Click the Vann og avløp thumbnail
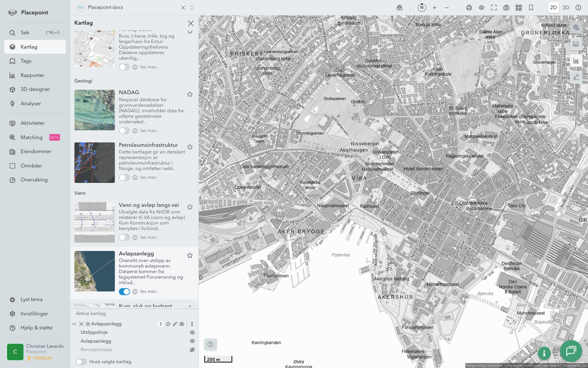The width and height of the screenshot is (588, 368). [94, 222]
